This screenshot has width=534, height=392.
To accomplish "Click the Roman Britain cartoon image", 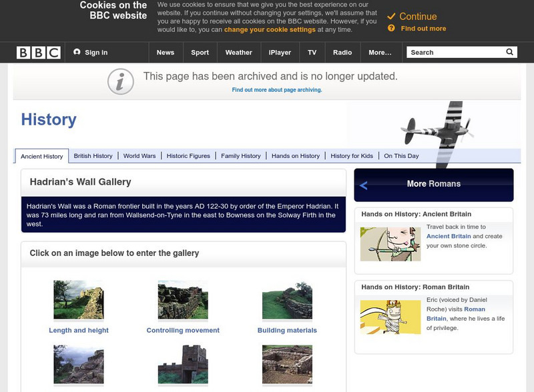I will coord(390,317).
